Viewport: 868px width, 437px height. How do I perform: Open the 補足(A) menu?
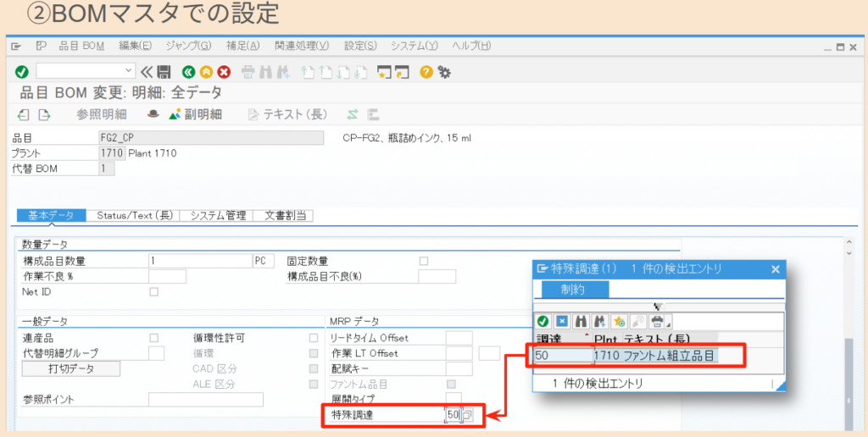pos(243,46)
